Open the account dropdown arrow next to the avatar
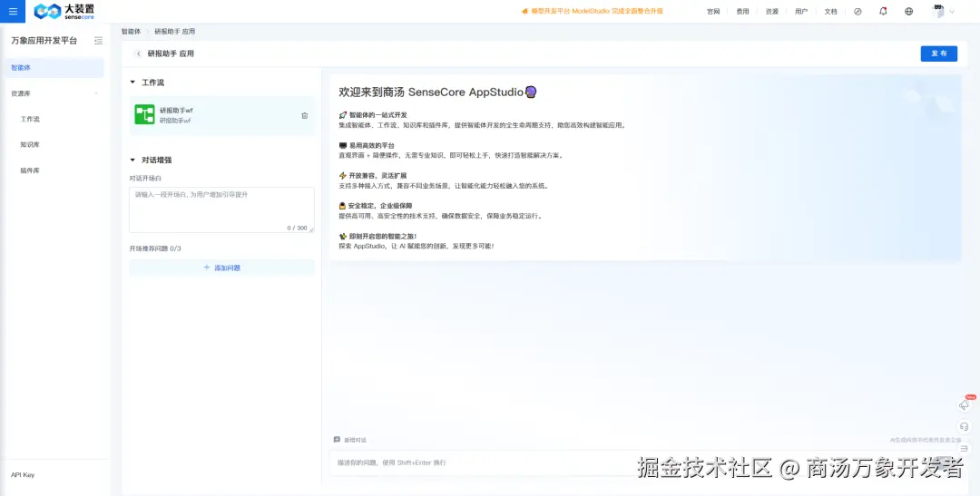The width and height of the screenshot is (980, 496). pos(952,11)
